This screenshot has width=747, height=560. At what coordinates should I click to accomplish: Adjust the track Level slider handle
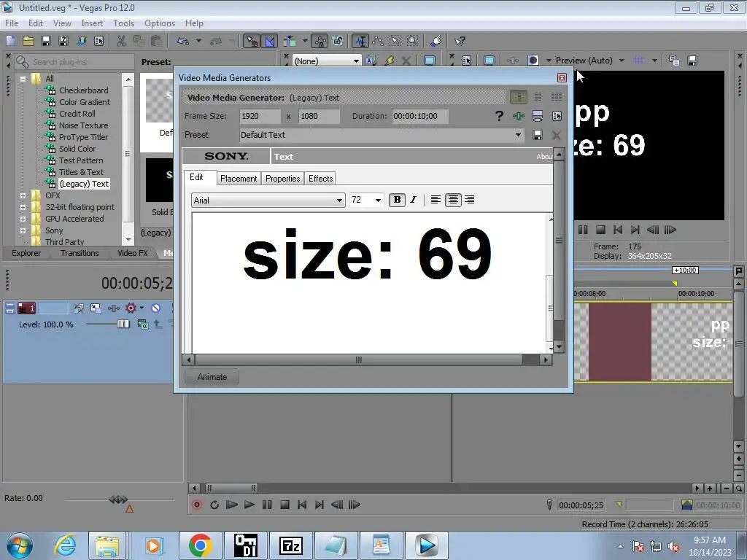pos(123,324)
